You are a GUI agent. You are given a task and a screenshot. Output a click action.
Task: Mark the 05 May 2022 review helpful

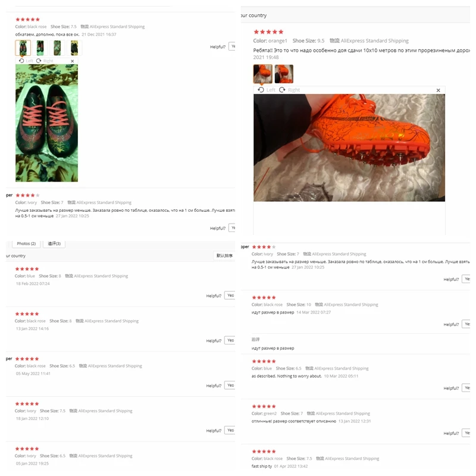tap(230, 385)
